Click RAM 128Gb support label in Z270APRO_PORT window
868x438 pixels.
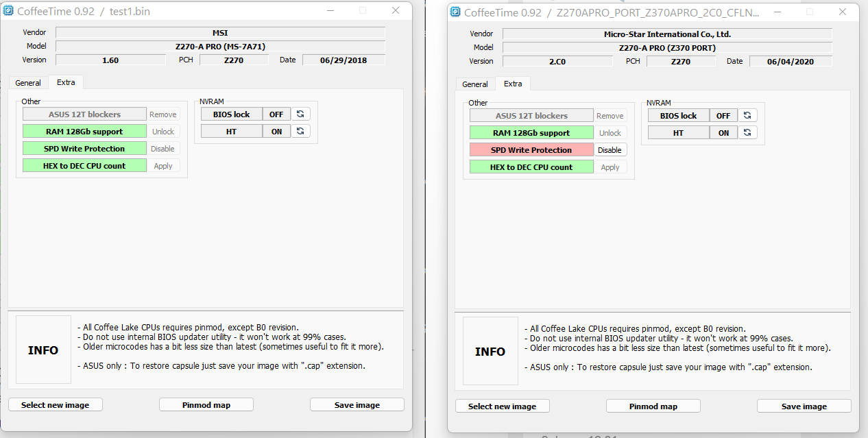531,133
